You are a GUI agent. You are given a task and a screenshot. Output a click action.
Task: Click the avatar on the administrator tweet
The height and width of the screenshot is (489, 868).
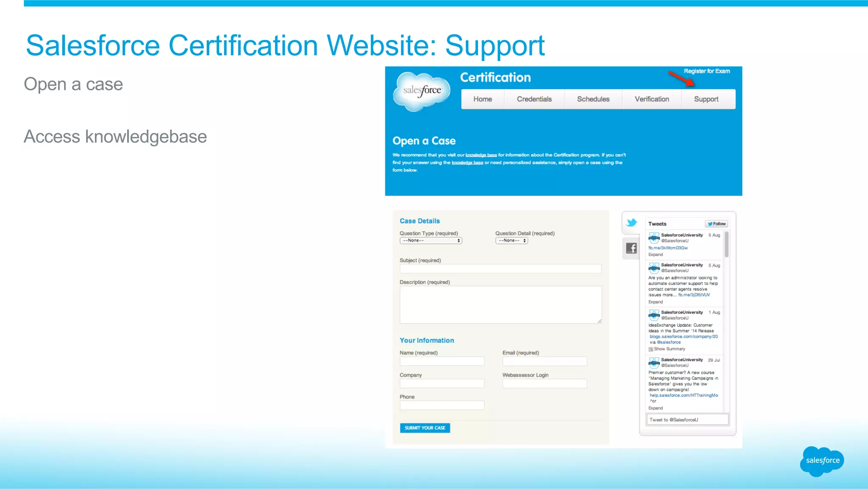pyautogui.click(x=654, y=268)
